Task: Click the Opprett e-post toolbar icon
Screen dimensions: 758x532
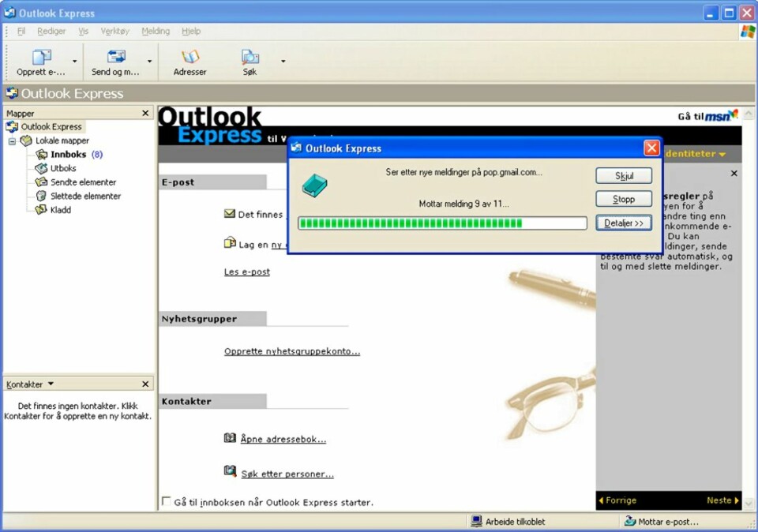Action: [x=41, y=57]
